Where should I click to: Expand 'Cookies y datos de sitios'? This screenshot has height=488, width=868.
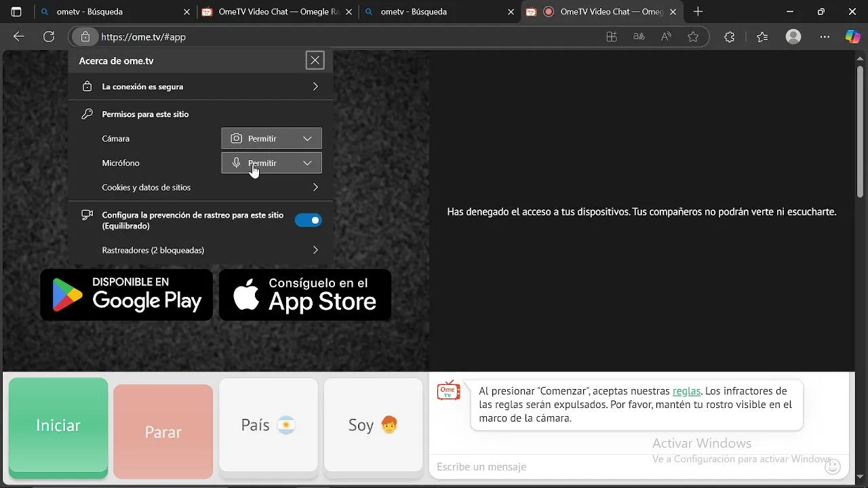(x=201, y=187)
